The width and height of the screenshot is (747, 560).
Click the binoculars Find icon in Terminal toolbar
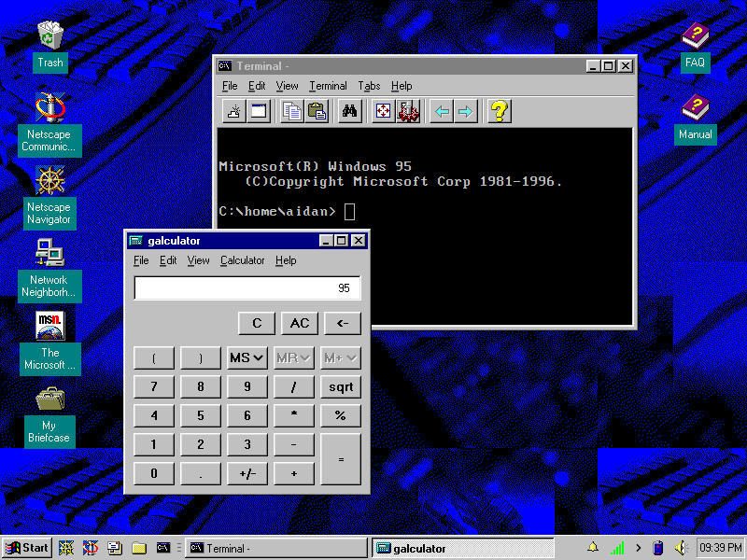(x=350, y=112)
